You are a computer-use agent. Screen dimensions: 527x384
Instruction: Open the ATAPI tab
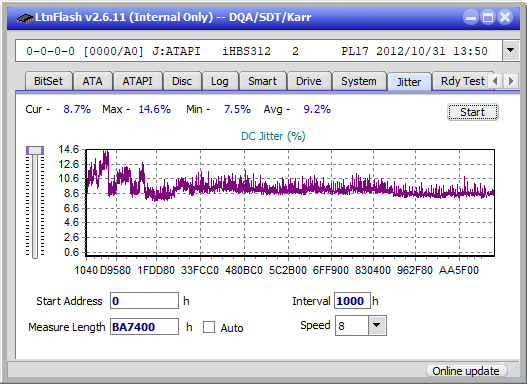point(137,81)
